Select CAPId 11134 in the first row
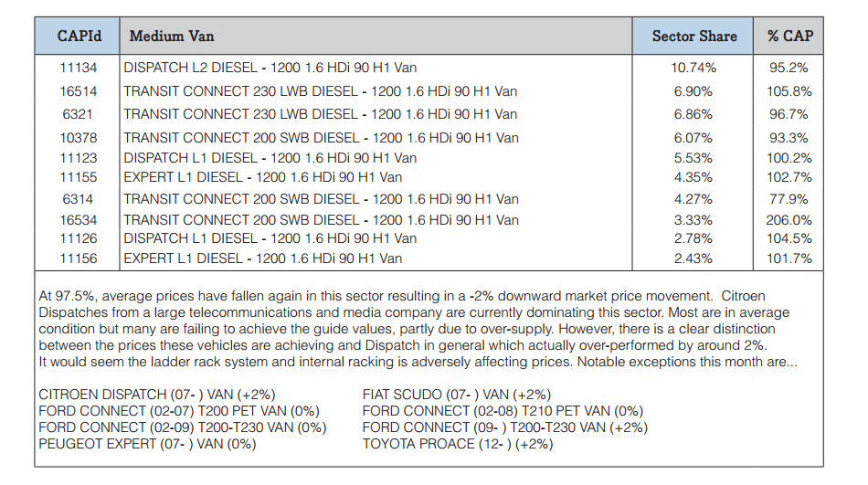 pyautogui.click(x=78, y=68)
